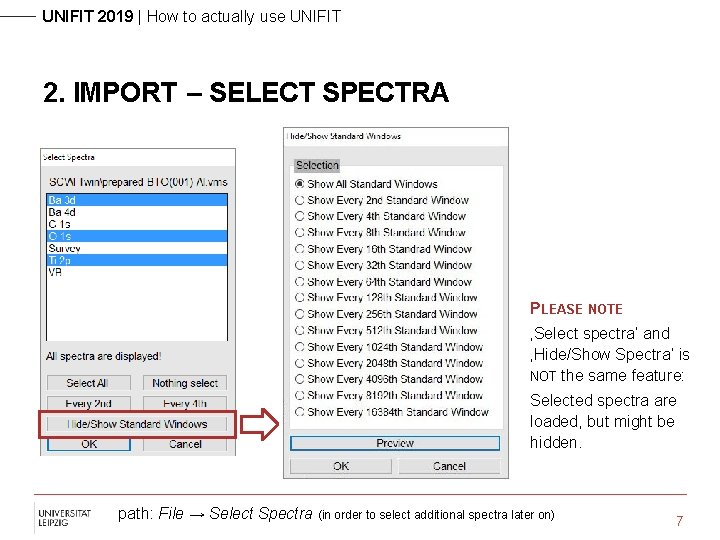Enable Show Every 16th Standard Window option
Image resolution: width=720 pixels, height=540 pixels.
click(x=300, y=249)
